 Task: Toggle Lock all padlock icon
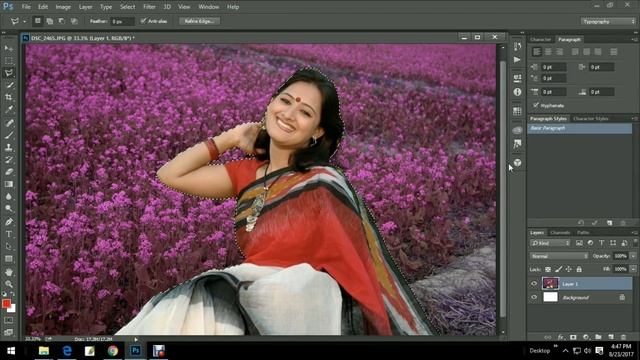point(579,269)
